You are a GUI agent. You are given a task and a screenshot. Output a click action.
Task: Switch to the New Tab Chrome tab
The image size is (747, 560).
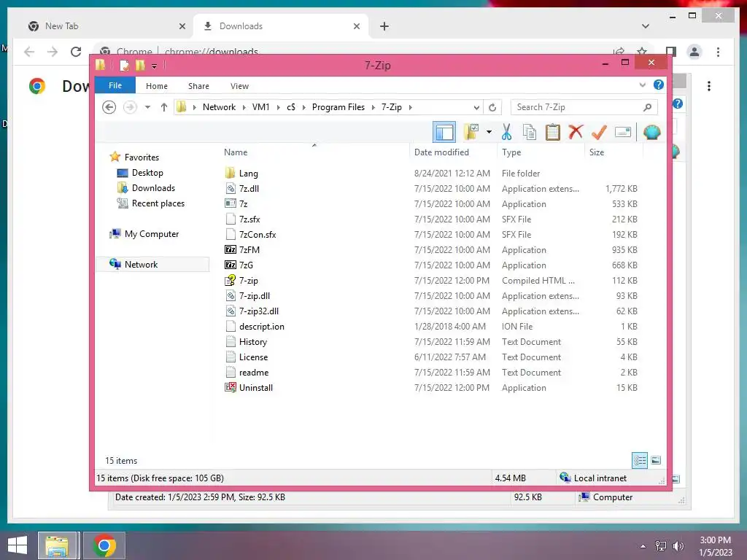pos(105,26)
